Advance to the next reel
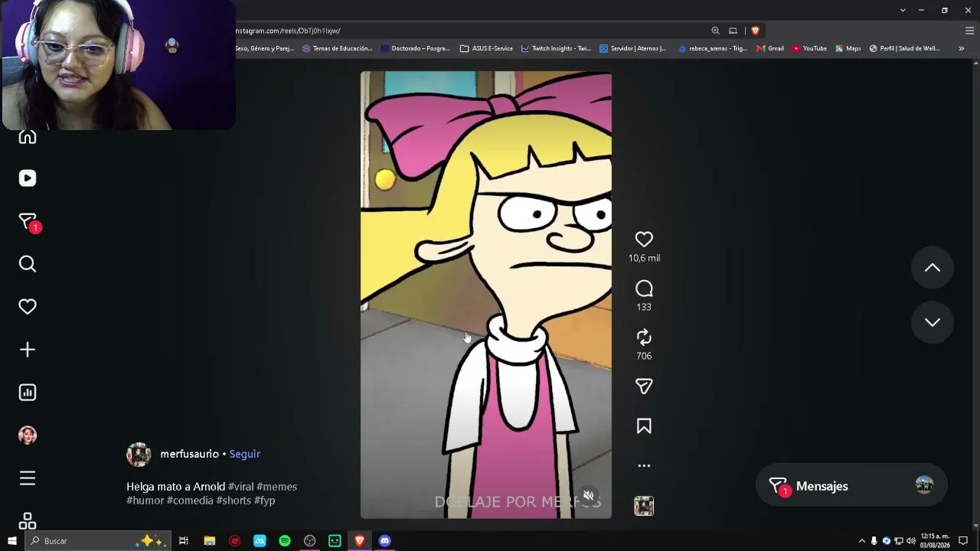 click(x=933, y=322)
